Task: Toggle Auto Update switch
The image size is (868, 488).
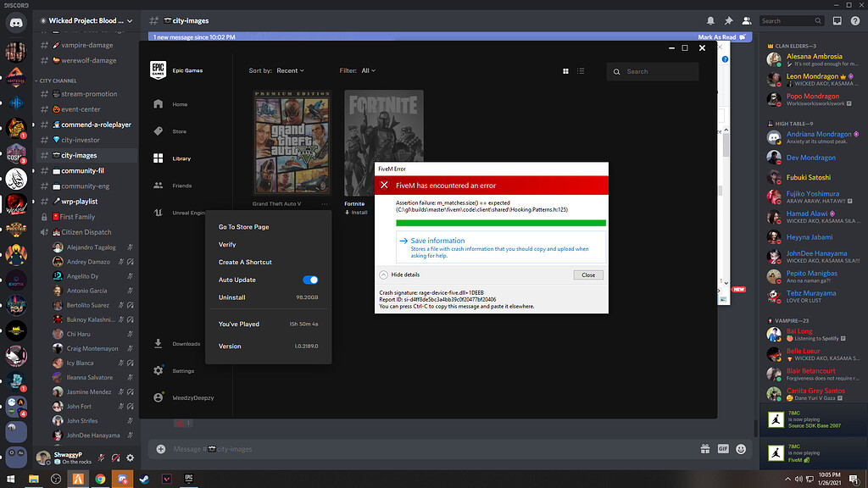Action: tap(310, 280)
